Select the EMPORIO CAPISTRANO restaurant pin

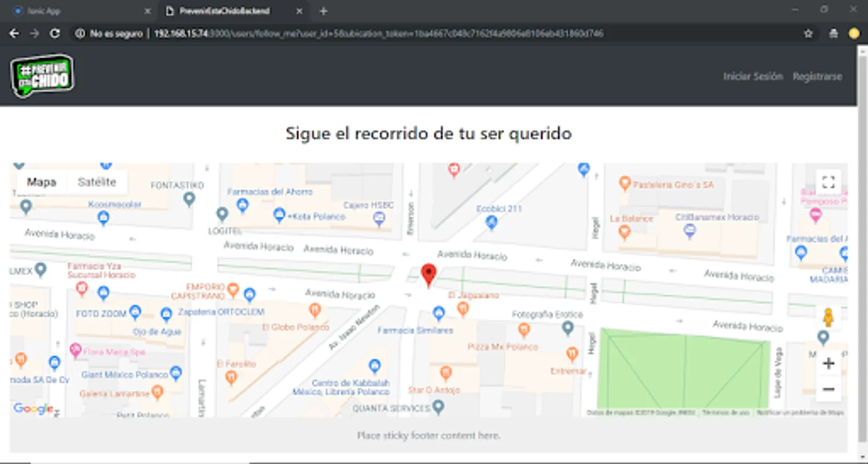(233, 290)
